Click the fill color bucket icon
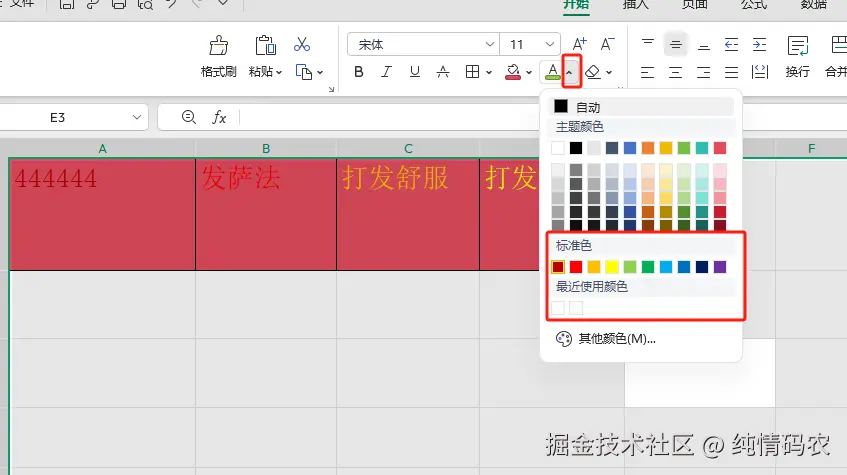The height and width of the screenshot is (475, 847). tap(513, 72)
